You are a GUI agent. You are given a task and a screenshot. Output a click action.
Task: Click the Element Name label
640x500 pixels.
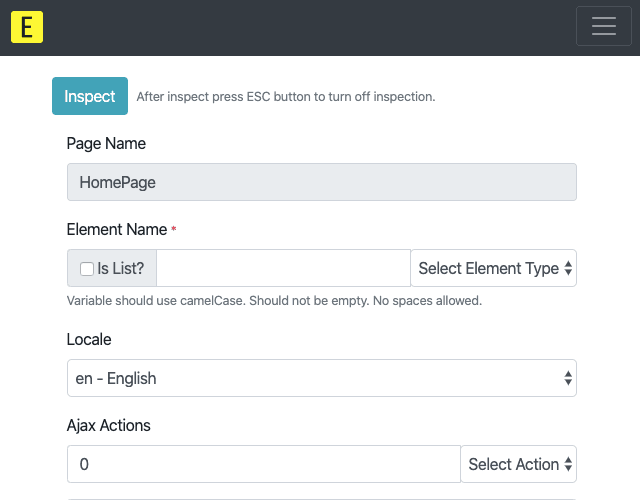pos(117,229)
